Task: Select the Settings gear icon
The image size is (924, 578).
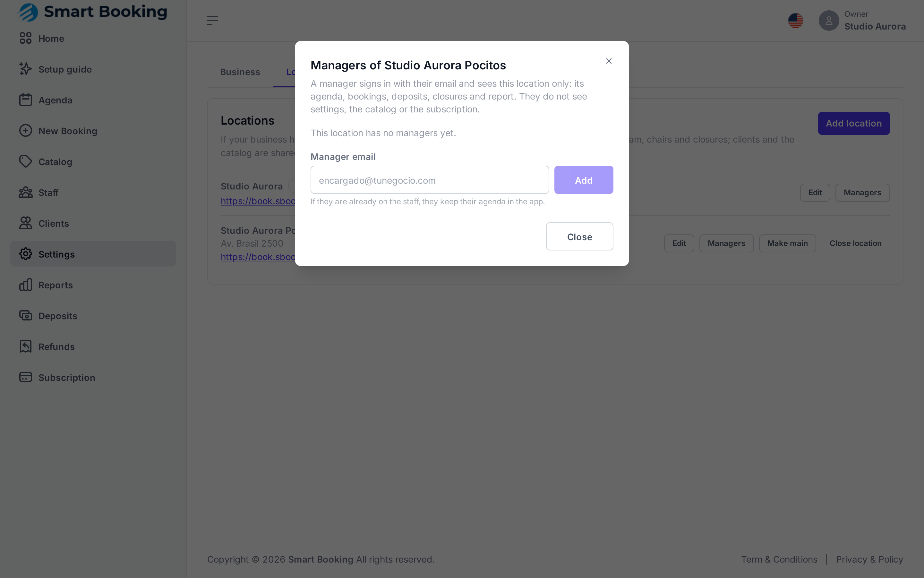Action: 25,254
